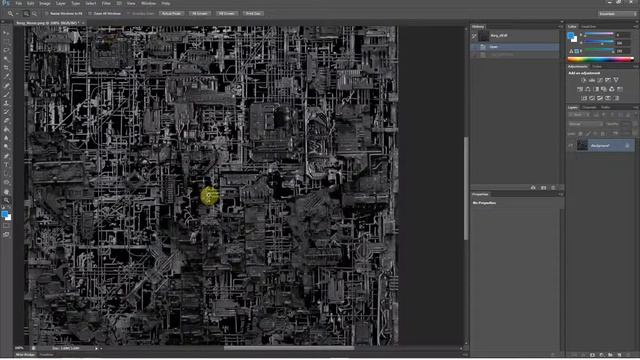640x360 pixels.
Task: Select the Eyedropper tool
Action: [6, 76]
